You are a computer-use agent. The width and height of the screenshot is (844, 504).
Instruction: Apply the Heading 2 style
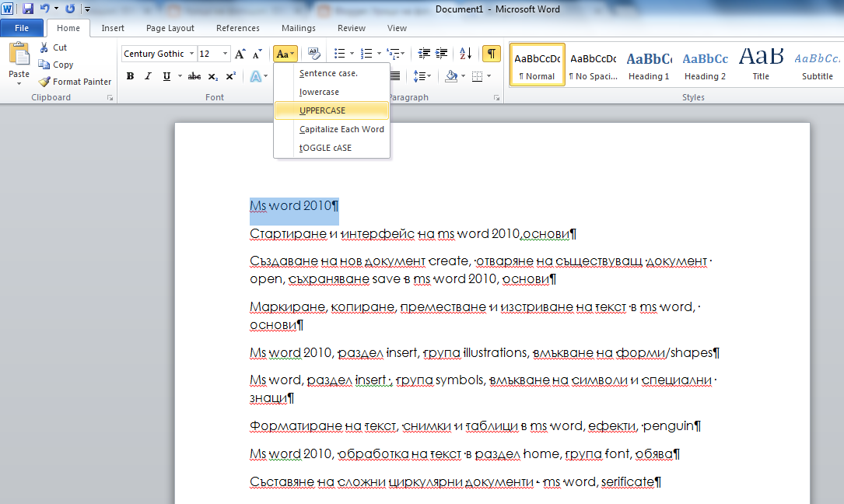[x=705, y=65]
